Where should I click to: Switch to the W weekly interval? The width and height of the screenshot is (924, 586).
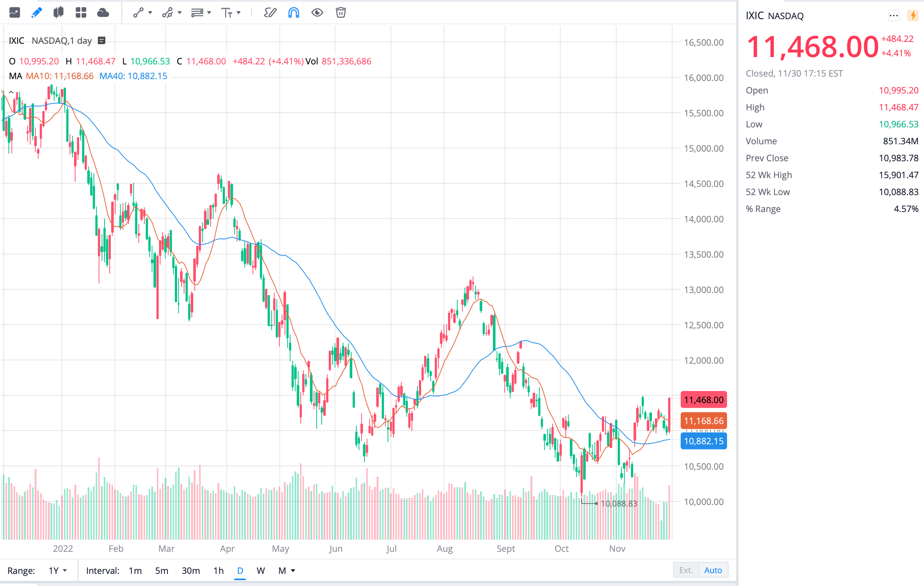click(261, 571)
